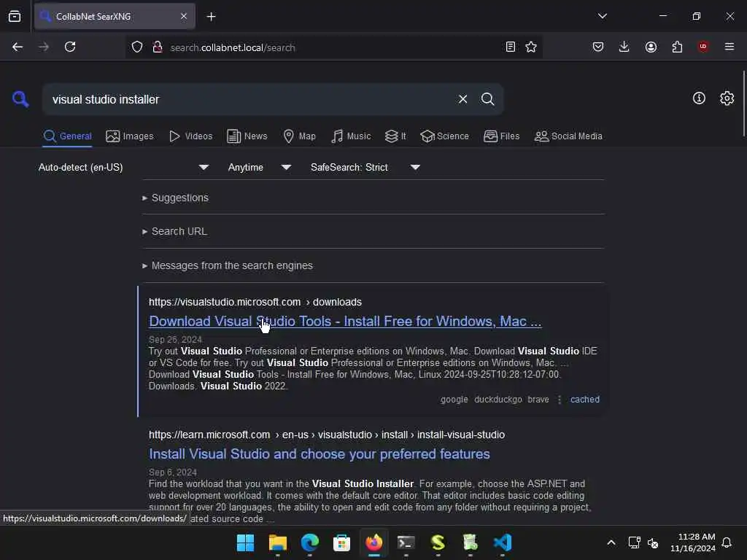747x560 pixels.
Task: Open the taskbar clock showing 11:28 AM
Action: (x=693, y=542)
